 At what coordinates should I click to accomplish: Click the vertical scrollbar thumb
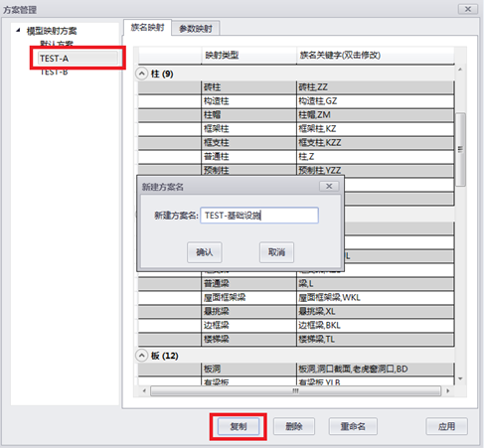460,149
